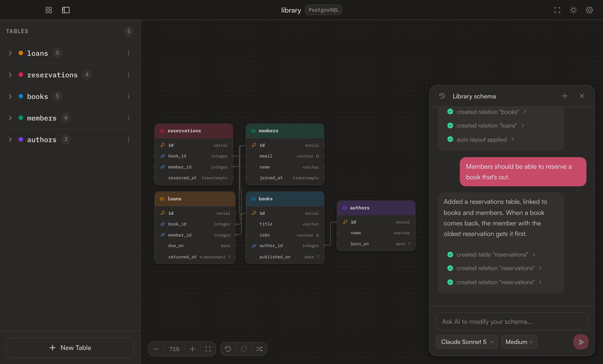Expand the loans table in sidebar
Viewport: 603px width, 364px height.
(x=10, y=53)
